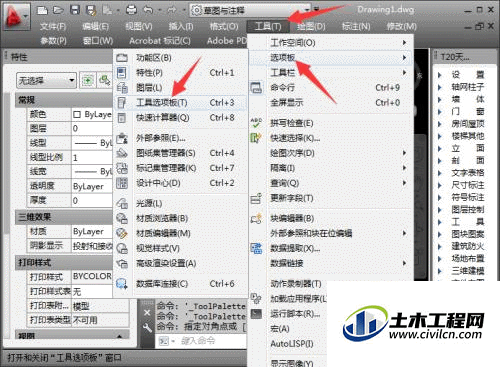Image resolution: width=500 pixels, height=367 pixels.
Task: Choose 高级渲染设置(A) in submenu
Action: 181,263
